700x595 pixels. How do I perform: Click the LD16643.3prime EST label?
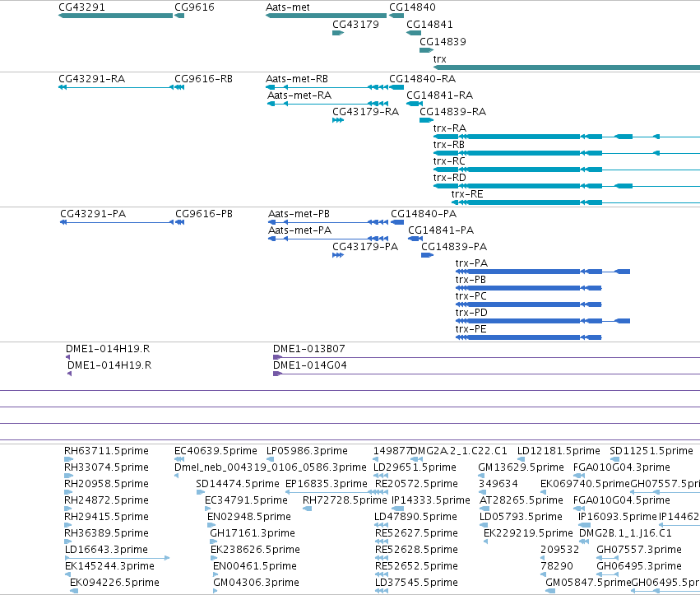pyautogui.click(x=106, y=550)
